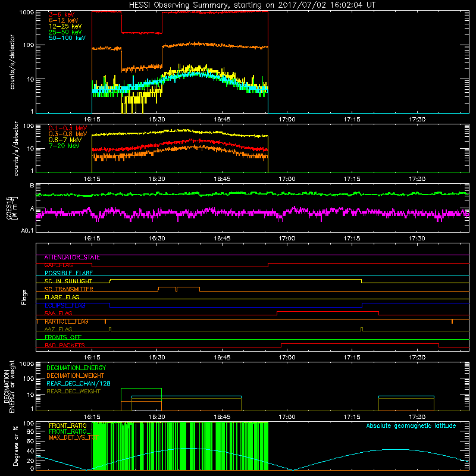Click the green 25-50 keV legend label
The height and width of the screenshot is (476, 476).
(x=65, y=32)
